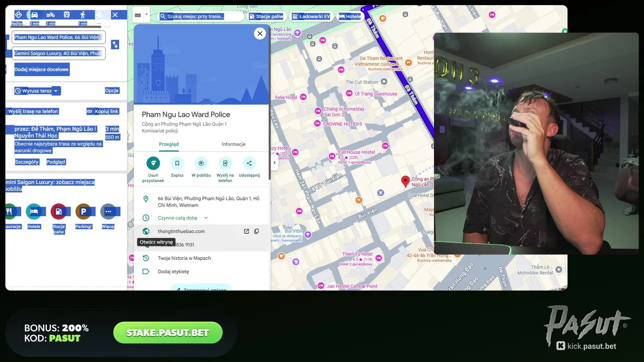Click the red Công an destination pin
644x362 pixels.
(x=405, y=182)
